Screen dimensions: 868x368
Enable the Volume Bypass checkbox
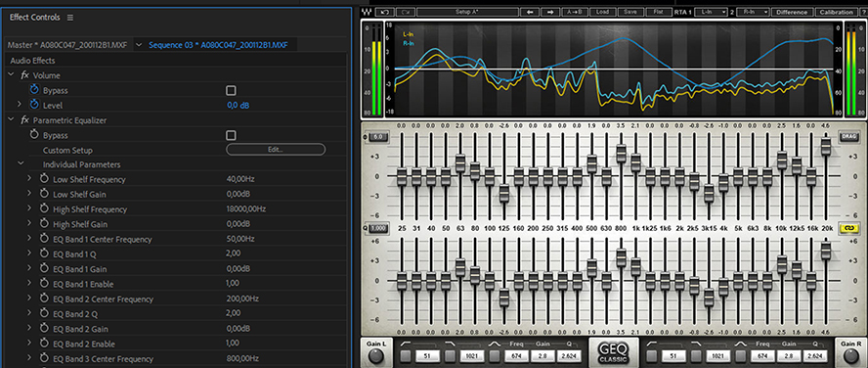pos(231,90)
